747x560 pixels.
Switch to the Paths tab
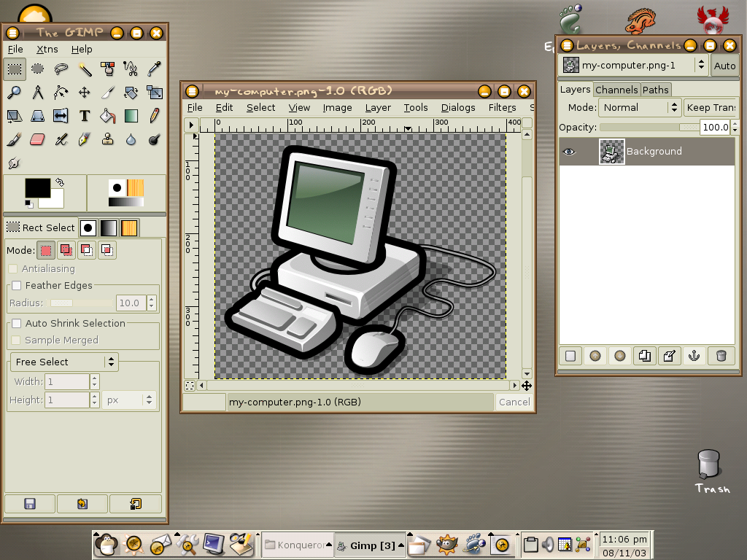(655, 90)
